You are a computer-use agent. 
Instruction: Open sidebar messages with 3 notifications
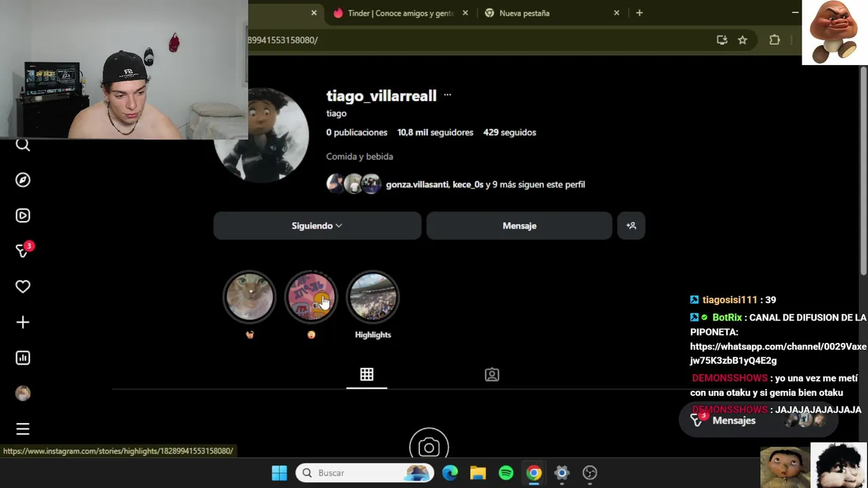(x=23, y=251)
